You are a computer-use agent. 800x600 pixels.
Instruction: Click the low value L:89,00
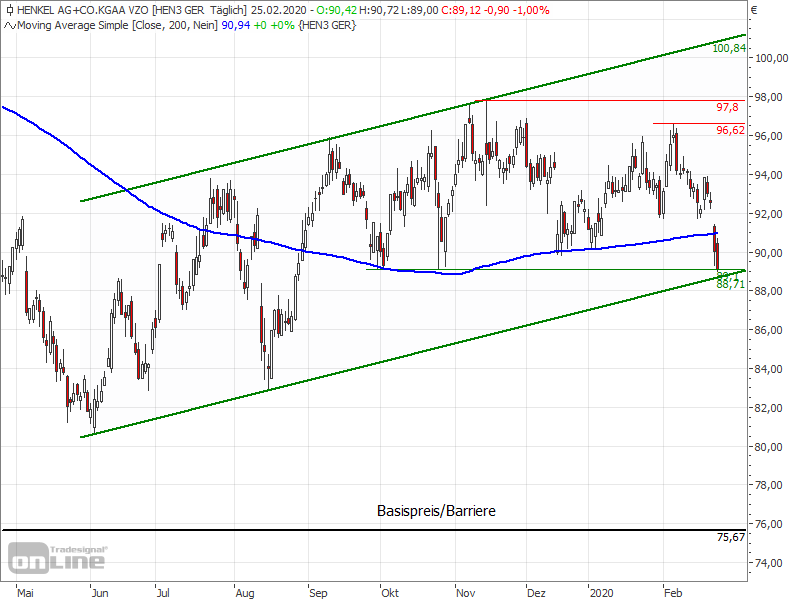coord(419,10)
